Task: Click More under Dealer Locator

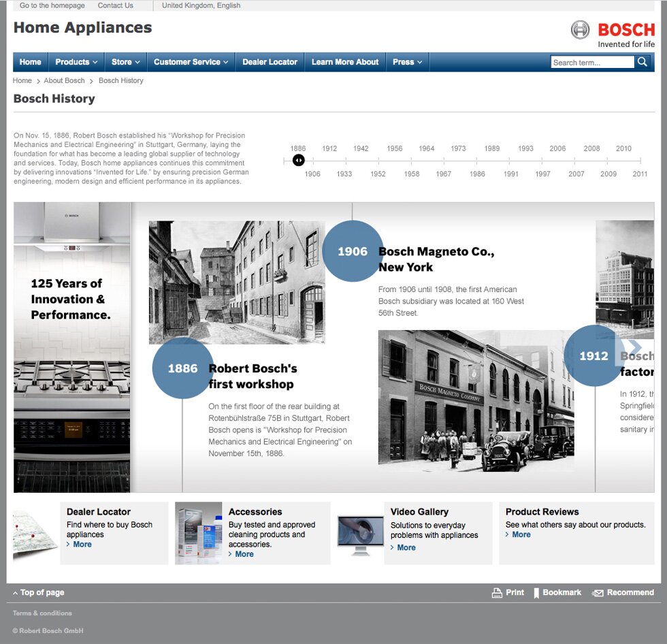Action: tap(82, 545)
